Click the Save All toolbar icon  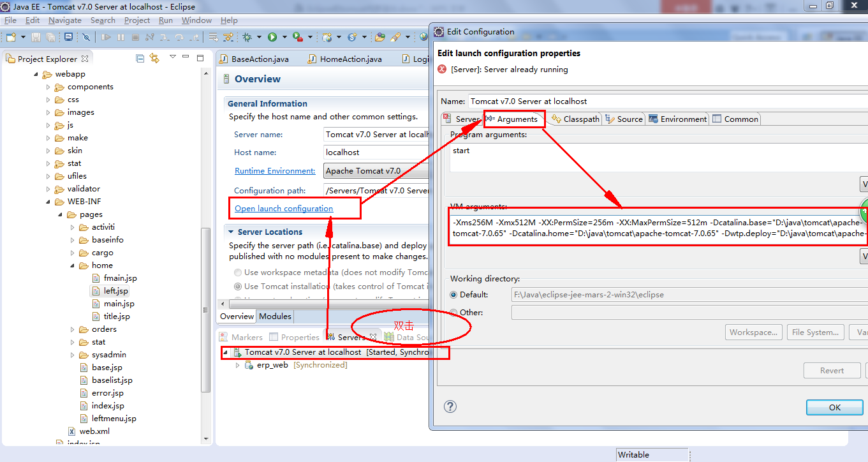point(50,37)
